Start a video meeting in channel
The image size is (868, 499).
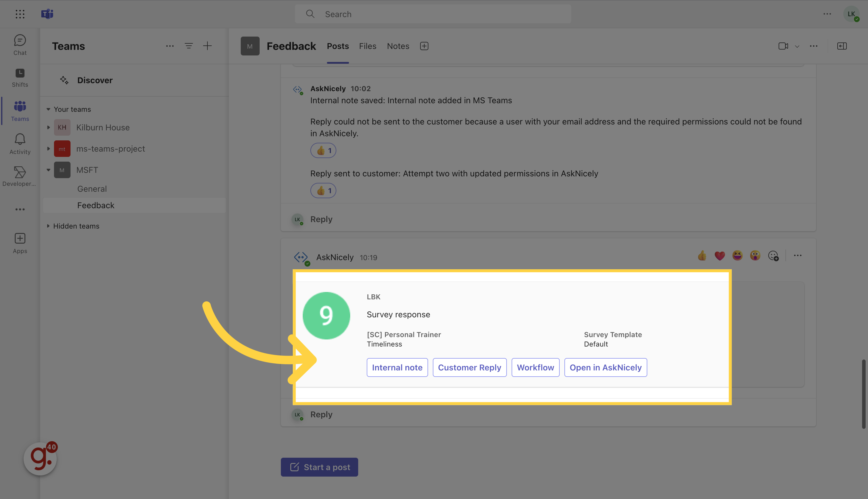(783, 46)
